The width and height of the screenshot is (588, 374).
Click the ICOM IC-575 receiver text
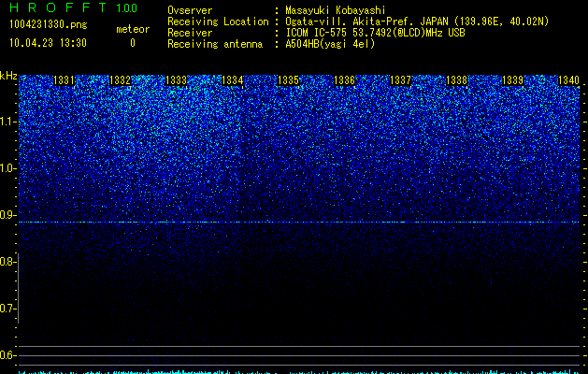tap(375, 33)
